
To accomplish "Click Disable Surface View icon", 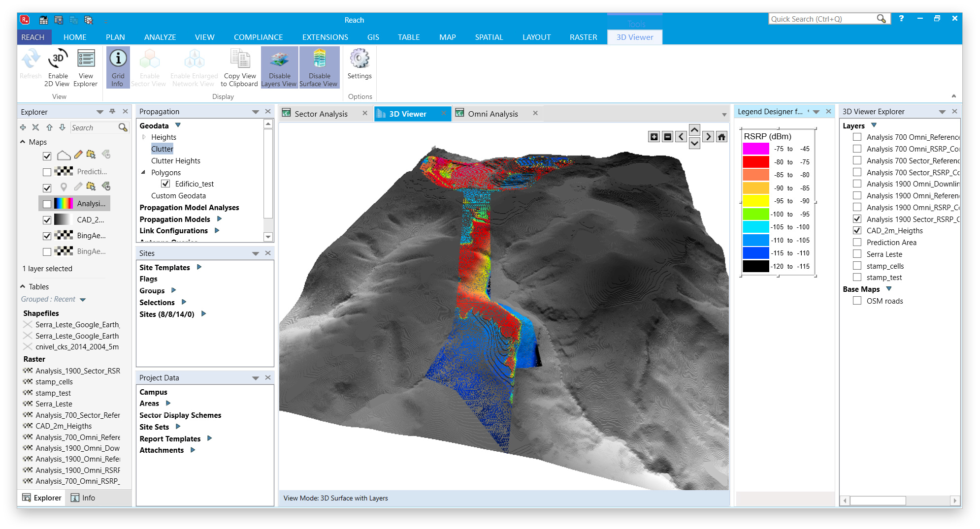I will click(x=319, y=60).
